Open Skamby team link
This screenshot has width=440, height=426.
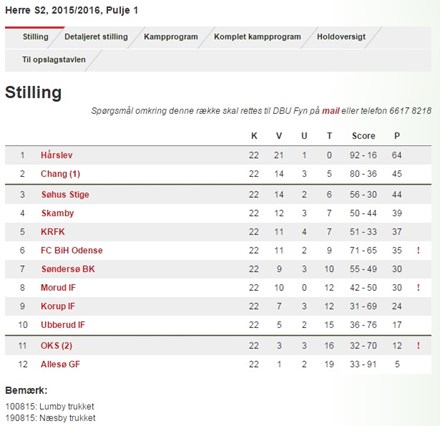(x=57, y=213)
